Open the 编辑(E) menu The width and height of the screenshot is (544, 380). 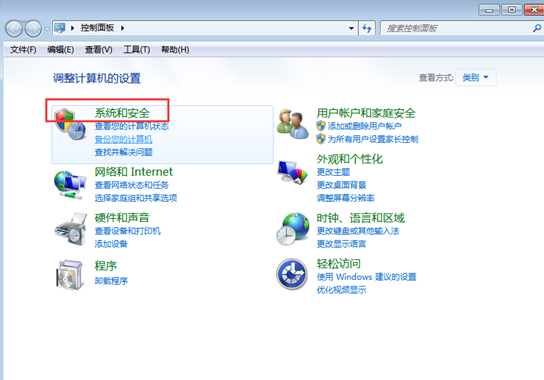pos(61,50)
